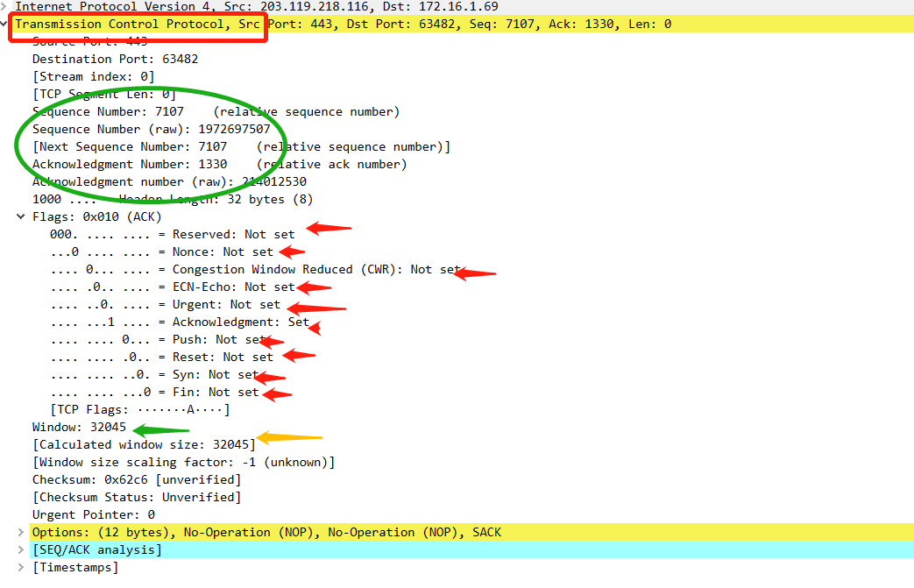Select the [Stream index: 0] field

tap(93, 76)
